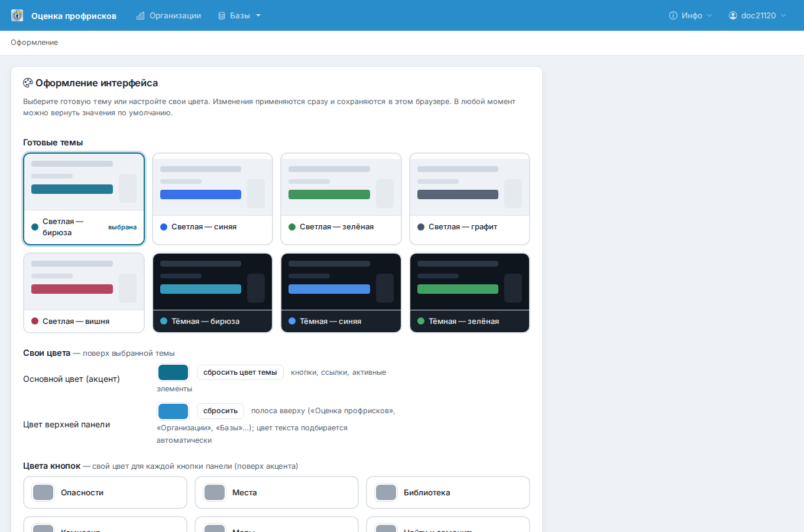Click the Оформление breadcrumb
The height and width of the screenshot is (532, 804).
34,43
